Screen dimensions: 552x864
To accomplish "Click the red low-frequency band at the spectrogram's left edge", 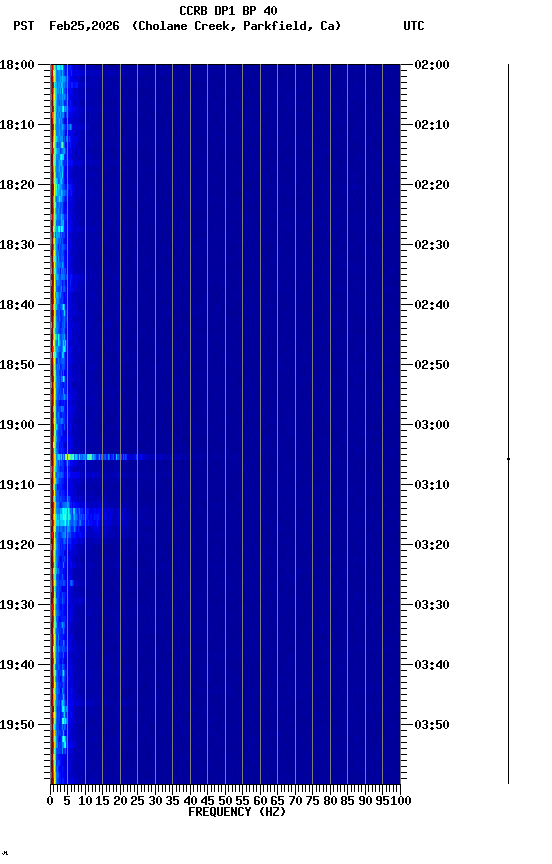I will 52,424.
